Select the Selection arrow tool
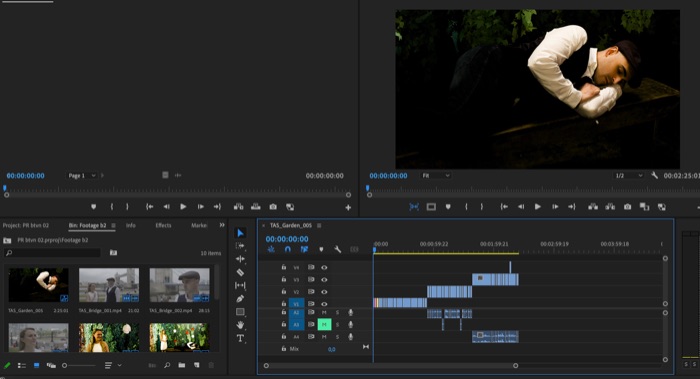This screenshot has height=379, width=700. pos(240,233)
